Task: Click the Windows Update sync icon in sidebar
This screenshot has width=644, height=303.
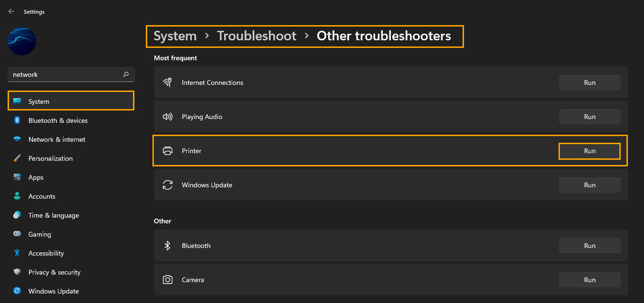Action: tap(17, 291)
